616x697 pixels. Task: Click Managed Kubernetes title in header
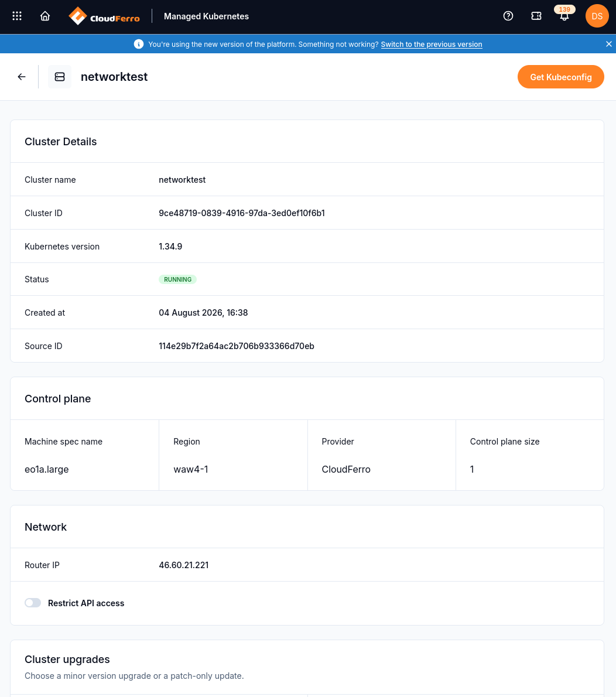206,16
